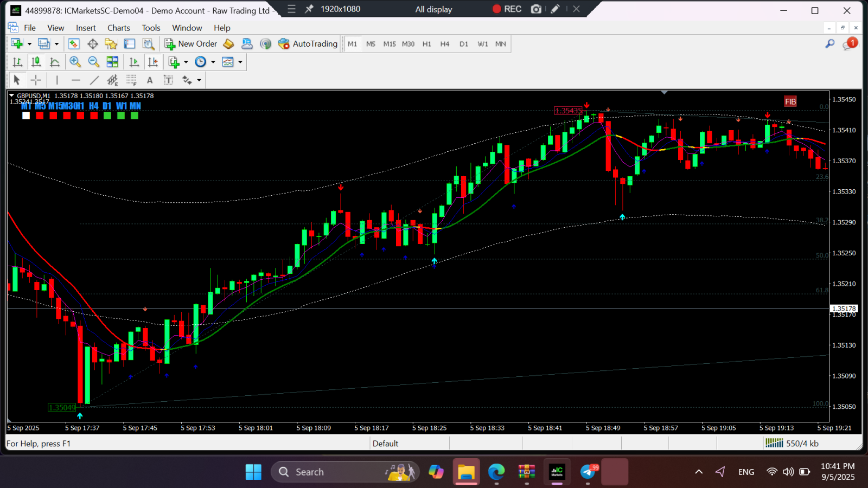Open the Text label tool

point(168,80)
